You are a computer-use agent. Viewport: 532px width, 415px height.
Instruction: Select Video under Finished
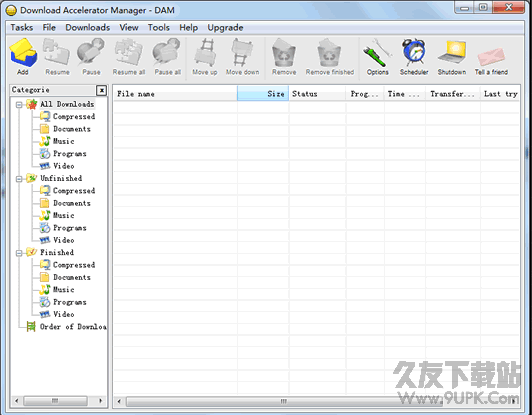click(63, 314)
